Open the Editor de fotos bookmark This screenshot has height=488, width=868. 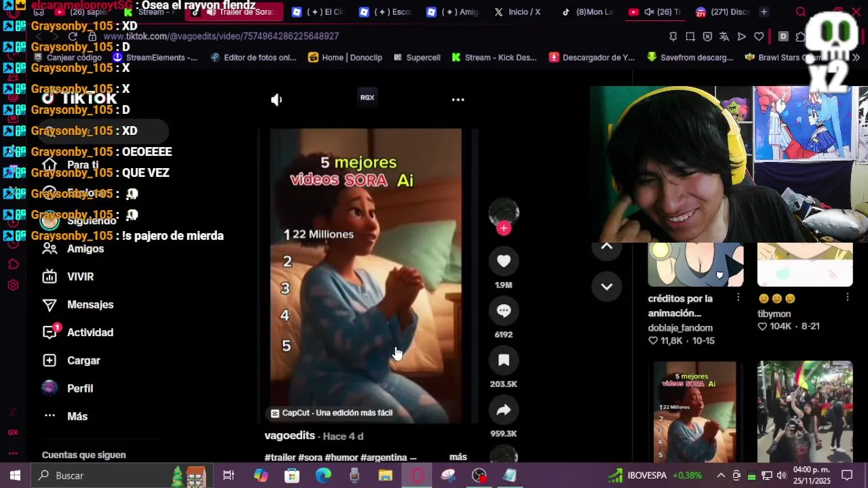254,58
